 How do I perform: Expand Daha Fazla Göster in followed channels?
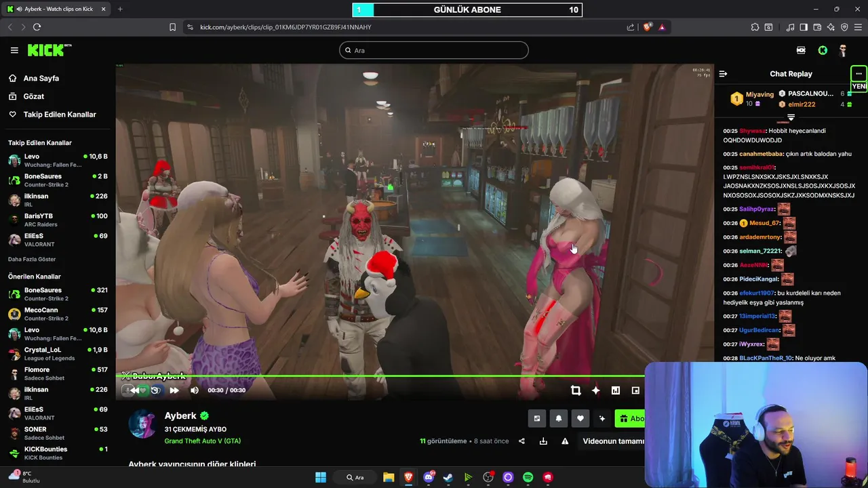(x=32, y=260)
